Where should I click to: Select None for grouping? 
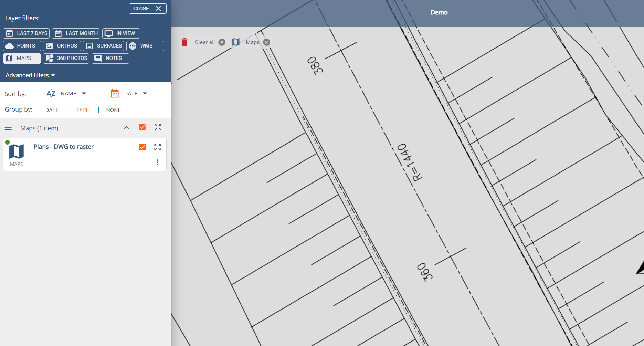(114, 110)
